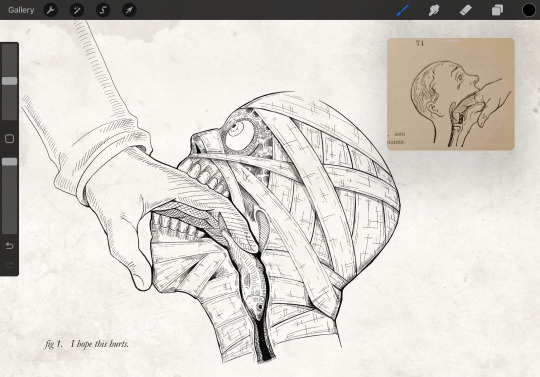540x377 pixels.
Task: Tap the caption 'fig 1. I hope this hurts.'
Action: pyautogui.click(x=87, y=344)
